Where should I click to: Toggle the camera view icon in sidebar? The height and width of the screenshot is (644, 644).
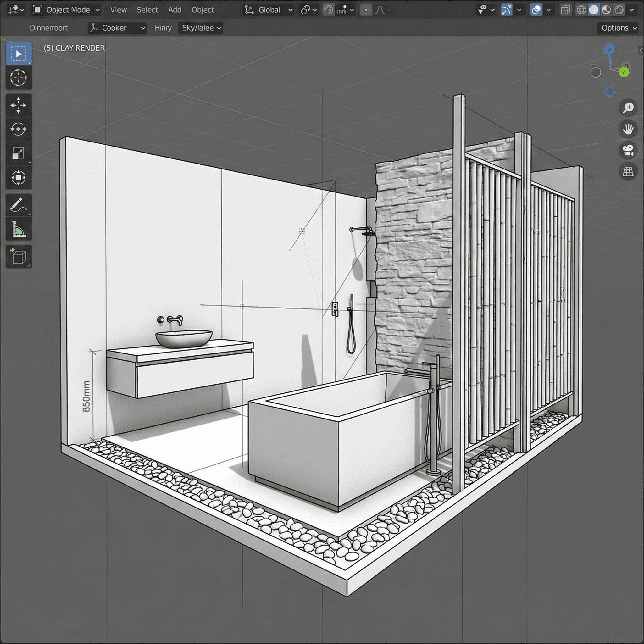[628, 151]
